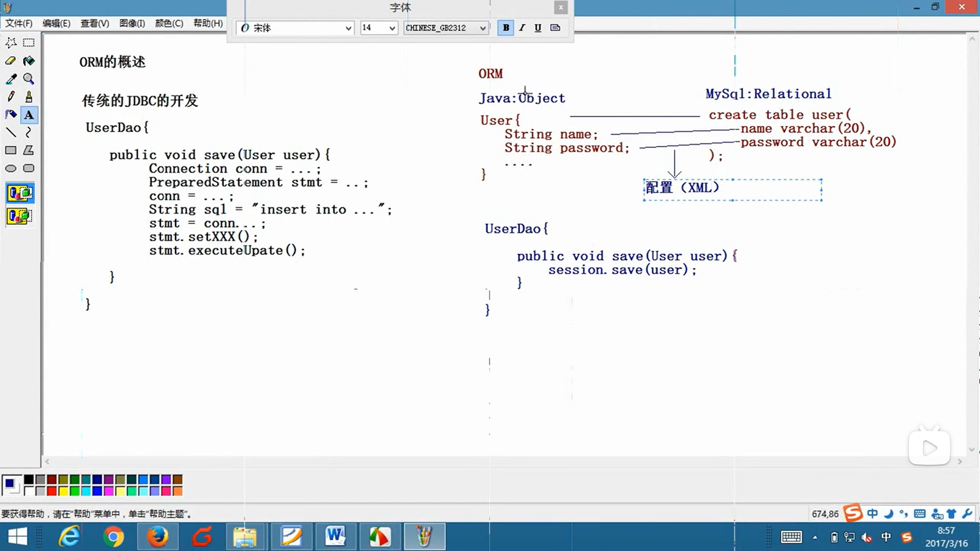980x551 pixels.
Task: Select the Airbrush spray tool
Action: tap(11, 114)
